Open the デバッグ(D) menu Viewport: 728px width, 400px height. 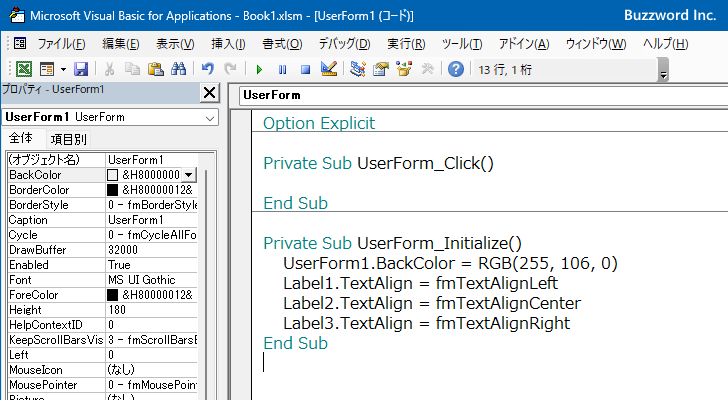coord(344,44)
